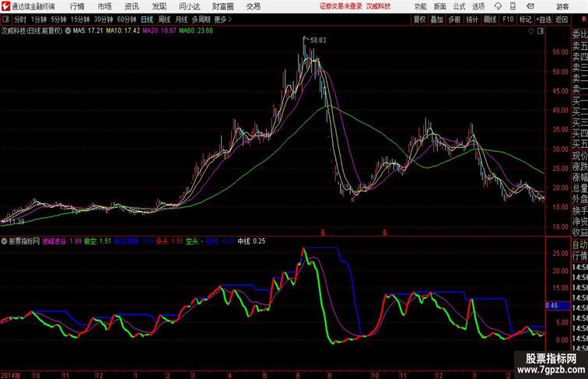Click the 多头 1.51 indicator label
The image size is (588, 379).
pos(170,241)
